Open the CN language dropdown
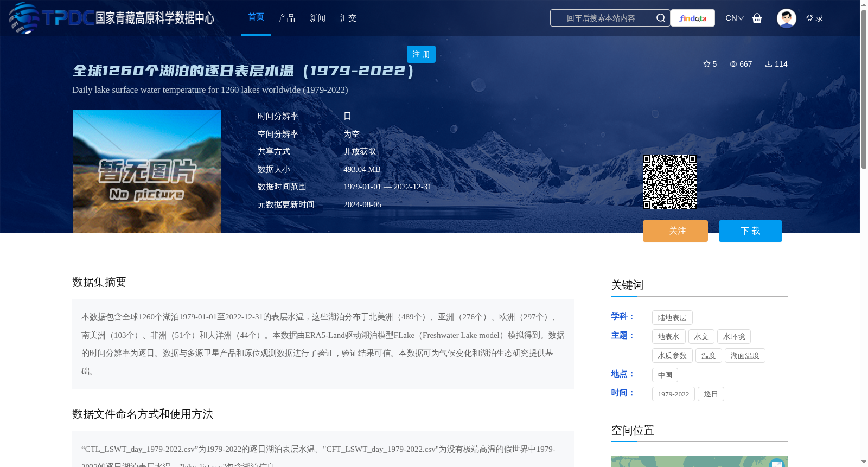Screen dimensions: 868x467 coord(735,18)
